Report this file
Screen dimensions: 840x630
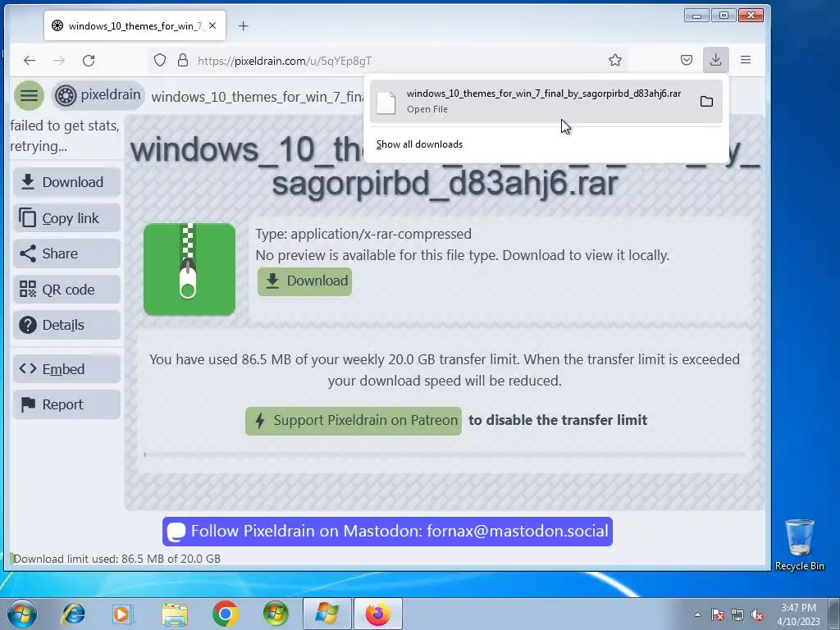[67, 404]
